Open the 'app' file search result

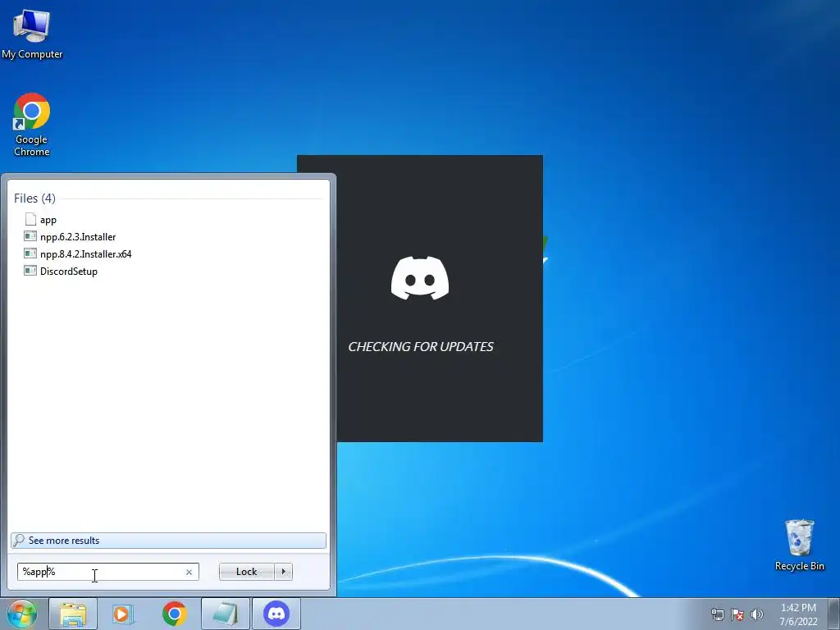click(x=48, y=220)
